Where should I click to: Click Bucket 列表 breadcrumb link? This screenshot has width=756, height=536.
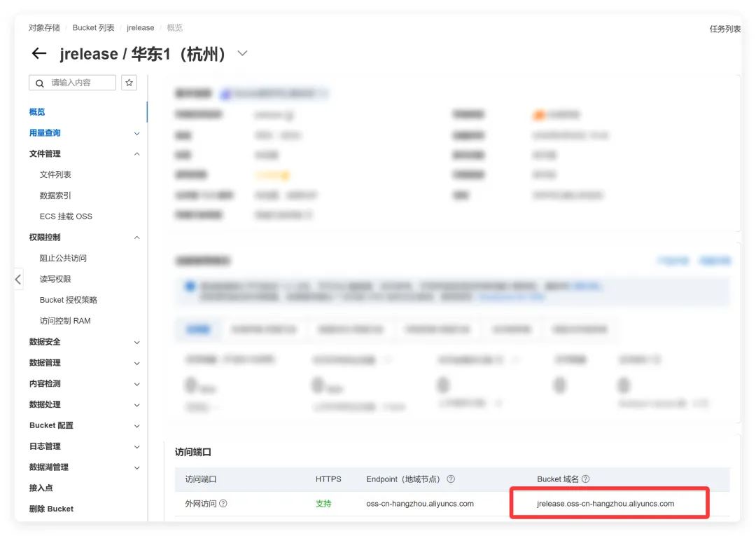[94, 27]
